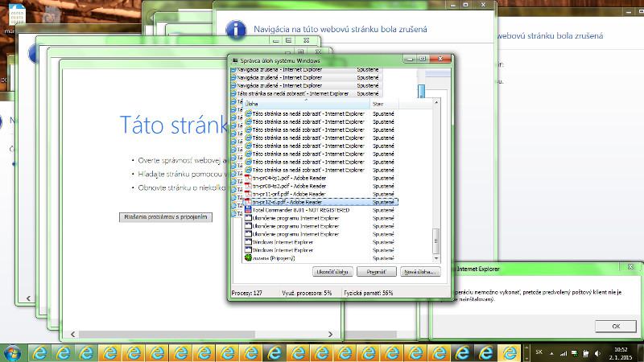Open the Windows Start menu orb
Screen dimensions: 644x362
(12, 352)
